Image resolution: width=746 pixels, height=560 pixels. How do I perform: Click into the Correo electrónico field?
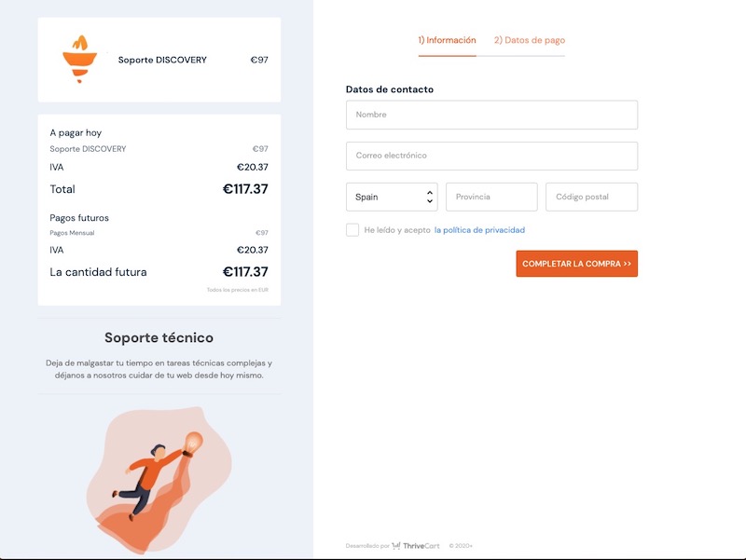[491, 157]
